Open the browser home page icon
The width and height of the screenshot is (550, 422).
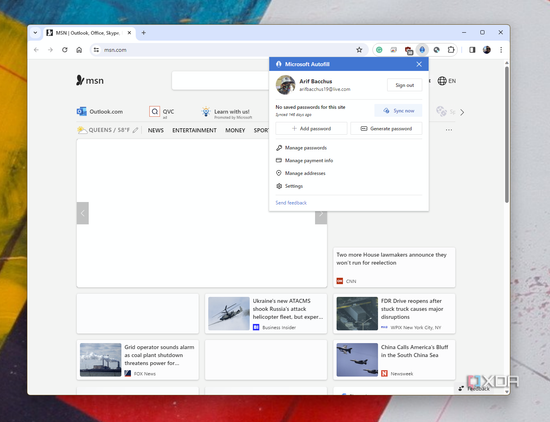coord(79,50)
